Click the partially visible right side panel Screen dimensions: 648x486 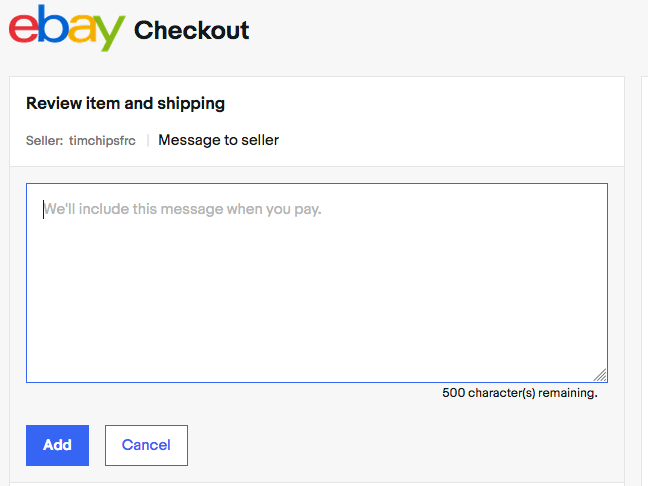point(644,280)
